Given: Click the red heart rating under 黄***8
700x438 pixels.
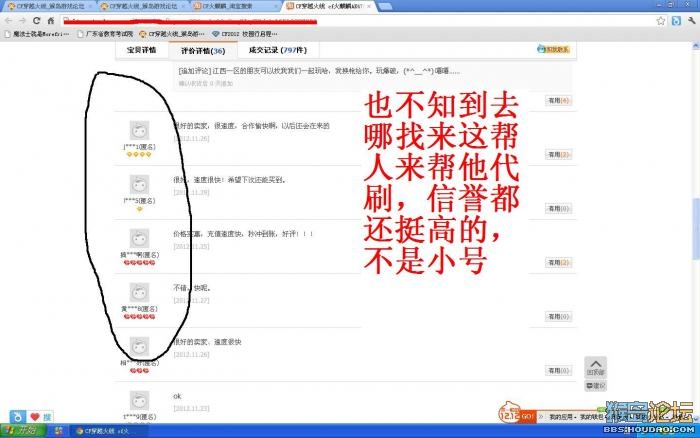Looking at the screenshot, I should [139, 317].
